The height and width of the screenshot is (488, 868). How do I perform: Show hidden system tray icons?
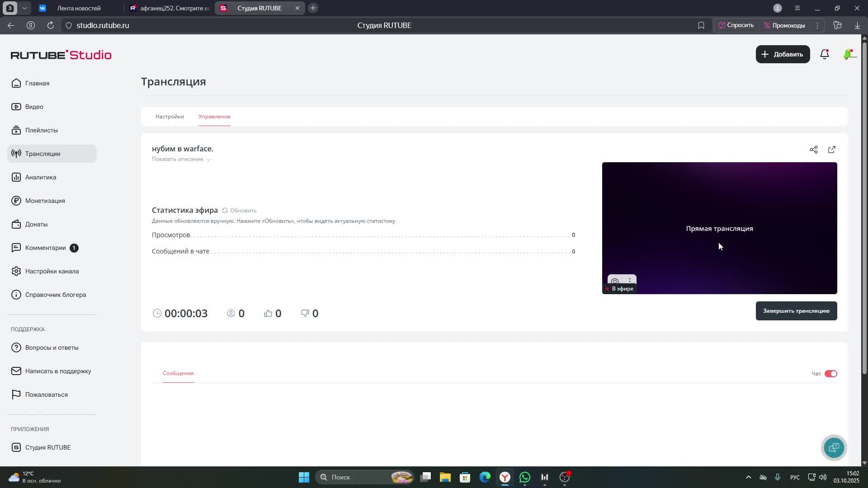(748, 477)
